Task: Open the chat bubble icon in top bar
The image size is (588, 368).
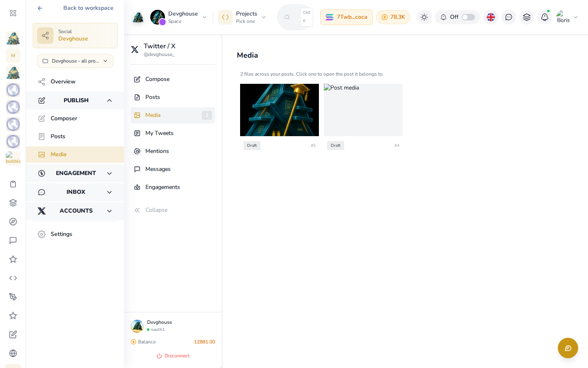Action: [509, 17]
